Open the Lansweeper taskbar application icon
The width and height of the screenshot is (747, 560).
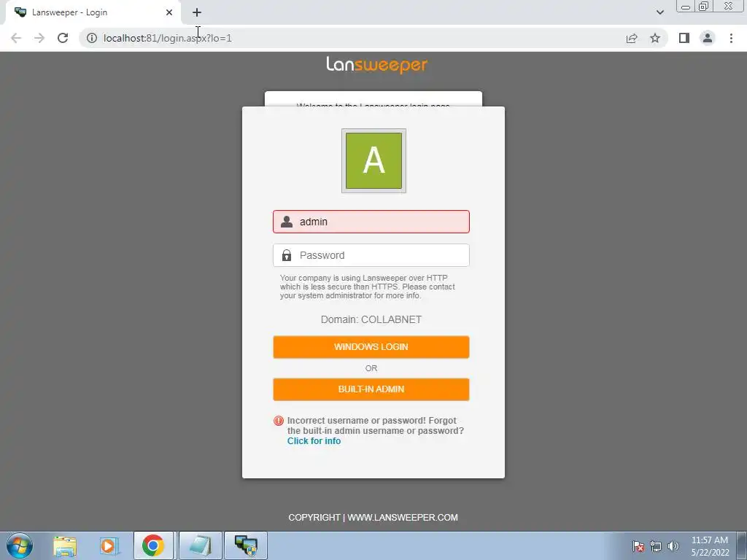(246, 545)
